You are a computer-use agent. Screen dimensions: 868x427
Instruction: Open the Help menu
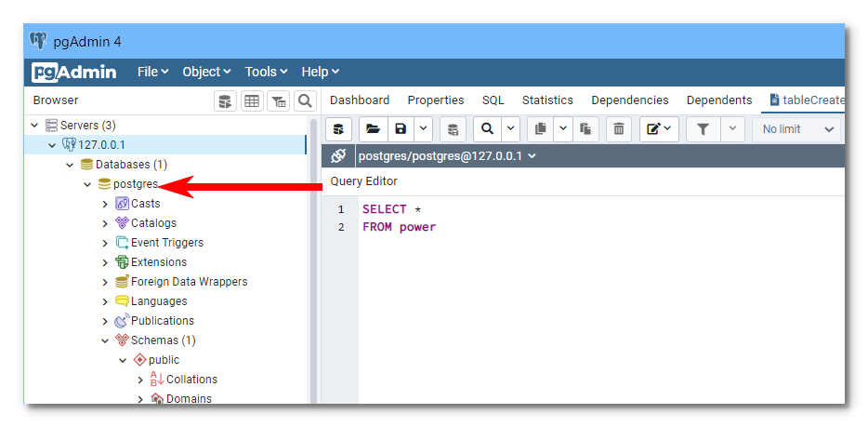[x=320, y=72]
